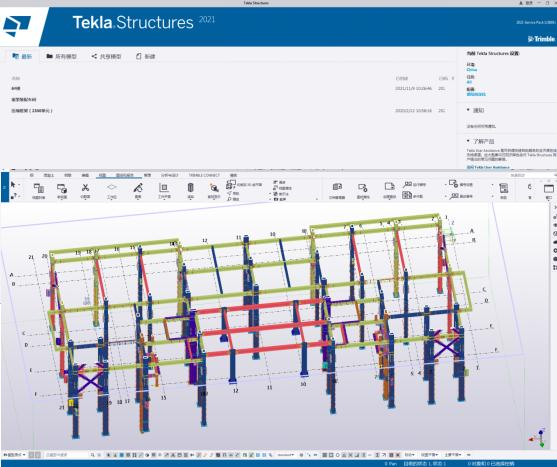Switch to the 所有模型 tab
This screenshot has height=467, width=557.
coord(62,56)
